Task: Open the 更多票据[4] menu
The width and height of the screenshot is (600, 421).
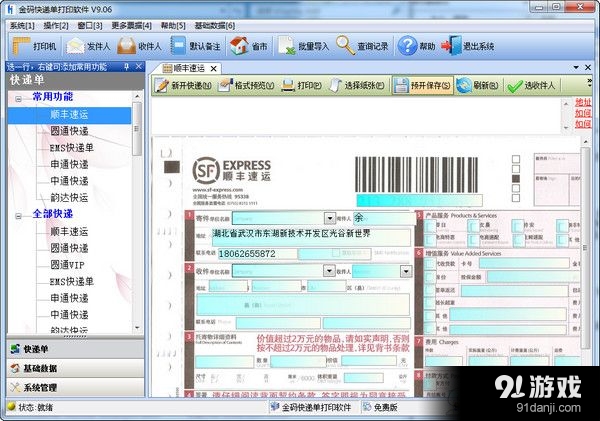Action: 132,26
